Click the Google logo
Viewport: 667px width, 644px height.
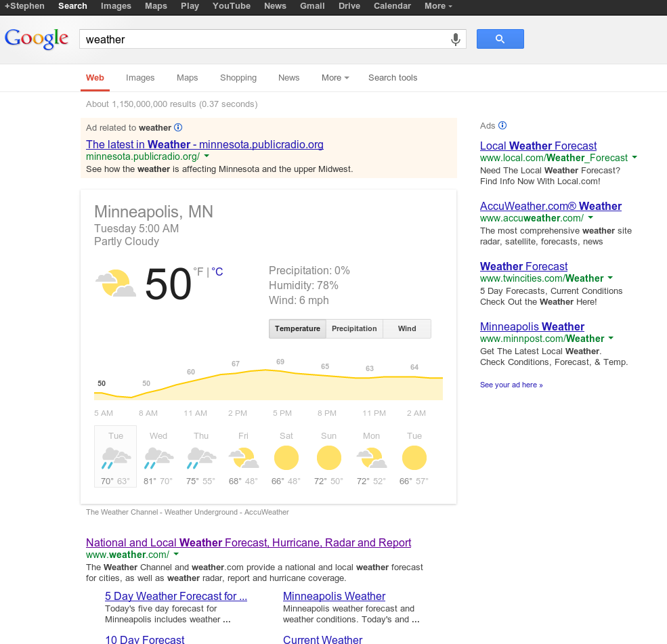click(36, 39)
